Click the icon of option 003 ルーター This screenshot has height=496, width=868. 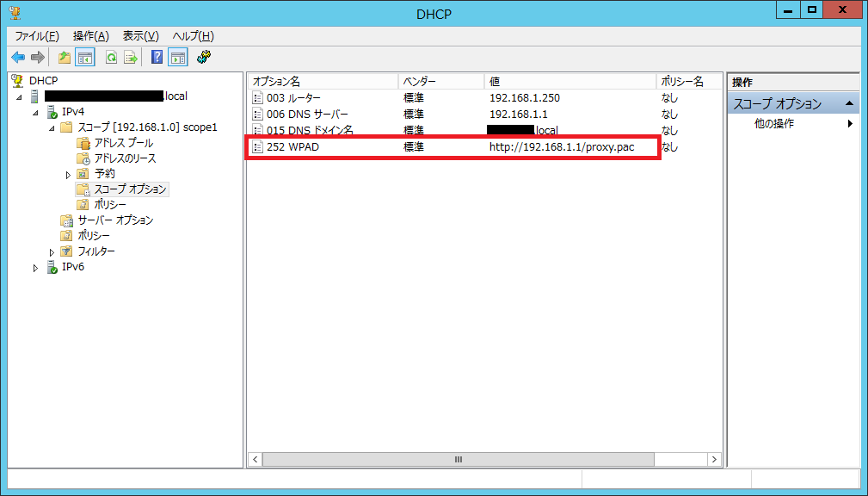(257, 98)
